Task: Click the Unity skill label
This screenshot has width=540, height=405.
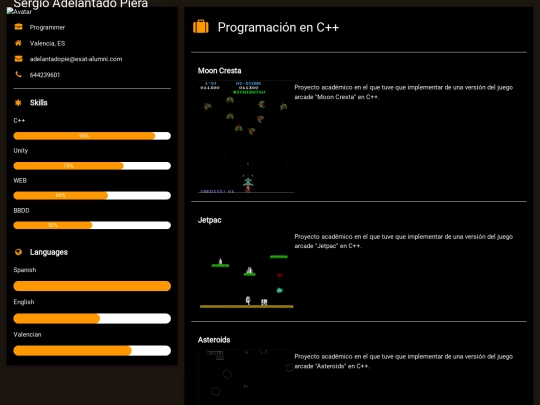Action: tap(21, 150)
